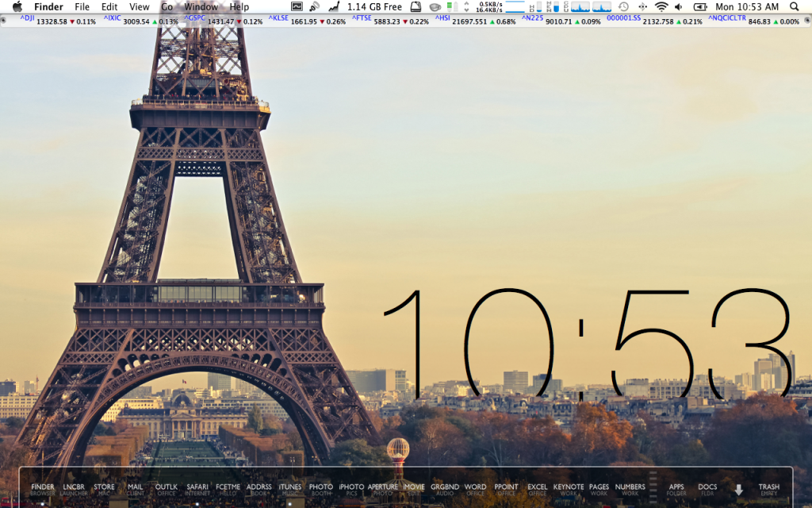Viewport: 812px width, 508px height.
Task: Open Keynote in the dock
Action: (568, 489)
